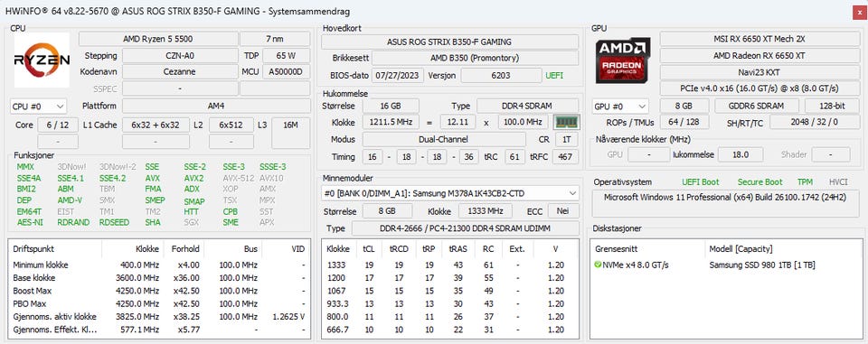The width and height of the screenshot is (868, 344).
Task: Click the tRCD column header in module timings
Action: coord(399,249)
